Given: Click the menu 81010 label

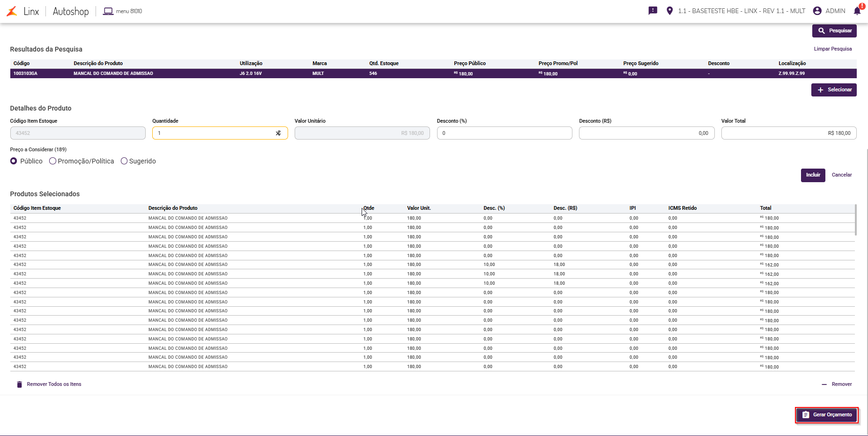Looking at the screenshot, I should 129,11.
